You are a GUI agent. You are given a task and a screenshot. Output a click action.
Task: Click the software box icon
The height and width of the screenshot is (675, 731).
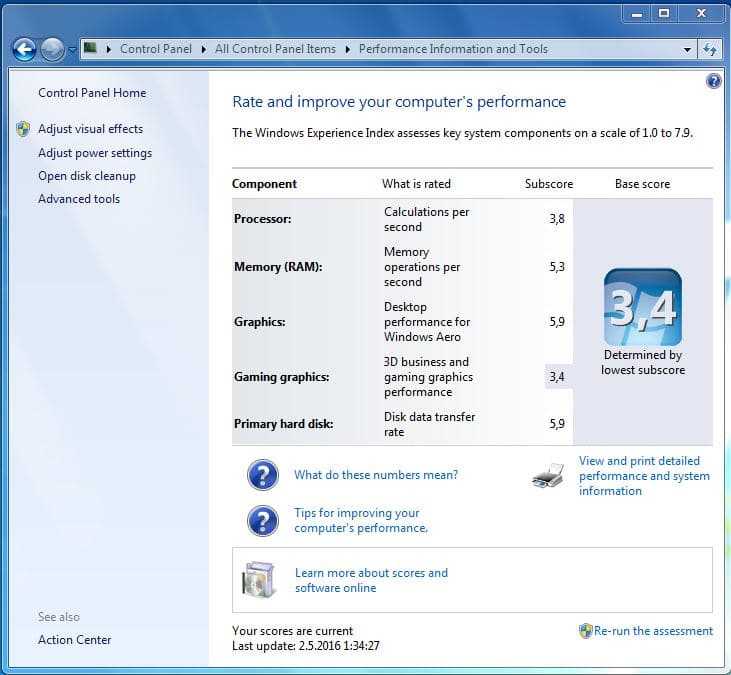coord(259,580)
